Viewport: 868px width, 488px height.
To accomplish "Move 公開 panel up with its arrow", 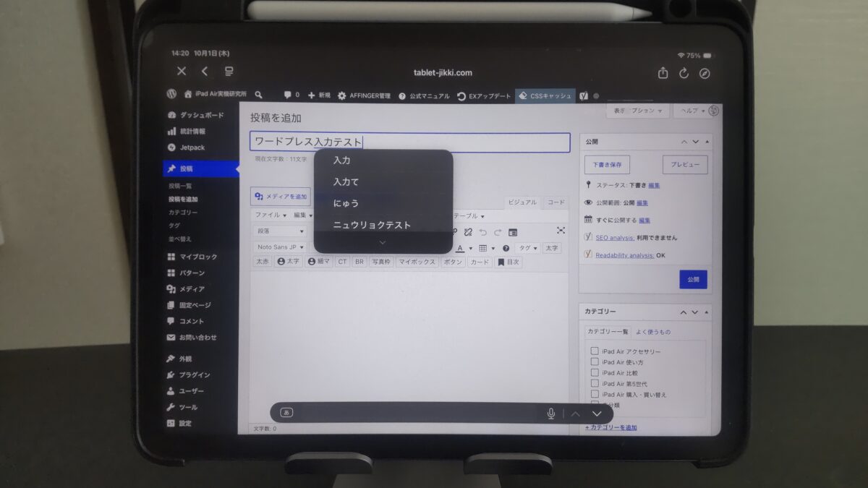I will 684,142.
